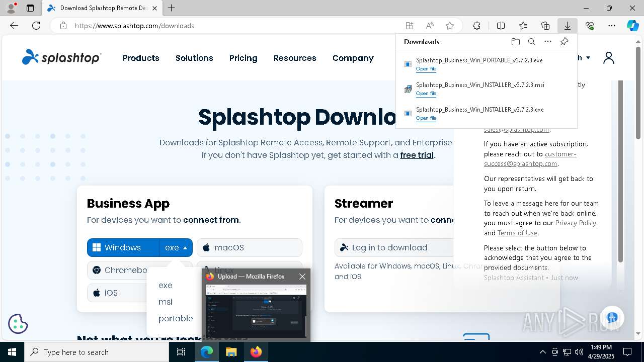Toggle Read aloud icon in address bar
The height and width of the screenshot is (362, 644).
tap(430, 26)
